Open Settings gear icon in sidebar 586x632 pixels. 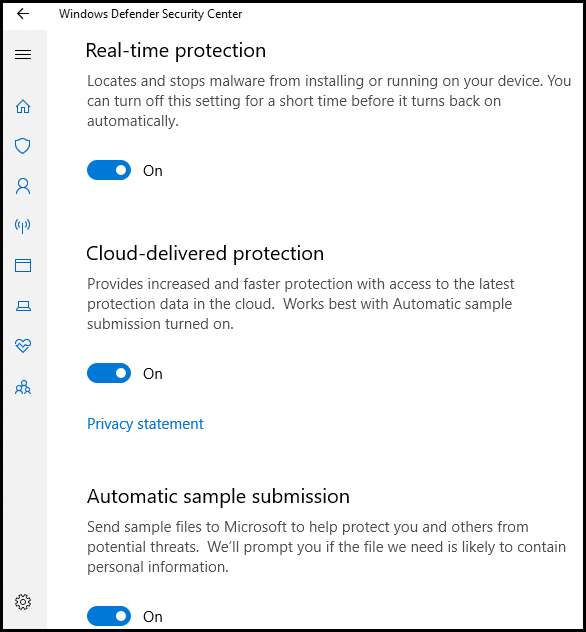(23, 602)
